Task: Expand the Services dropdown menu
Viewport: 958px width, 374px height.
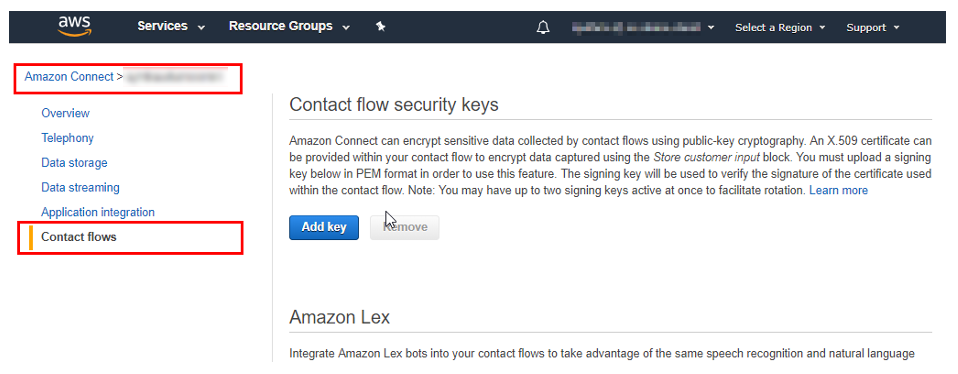Action: pyautogui.click(x=171, y=26)
